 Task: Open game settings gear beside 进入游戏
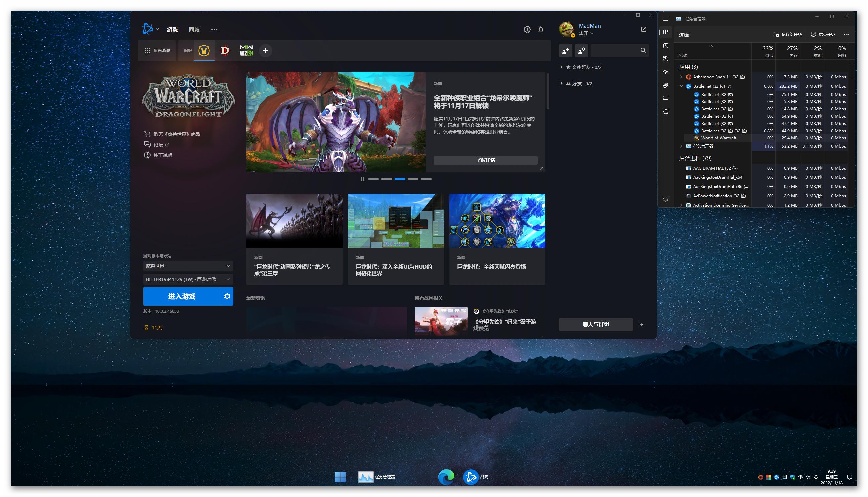tap(227, 296)
